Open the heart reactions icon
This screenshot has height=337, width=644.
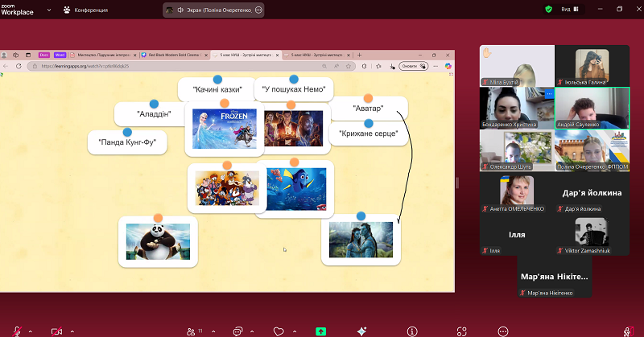[x=279, y=331]
